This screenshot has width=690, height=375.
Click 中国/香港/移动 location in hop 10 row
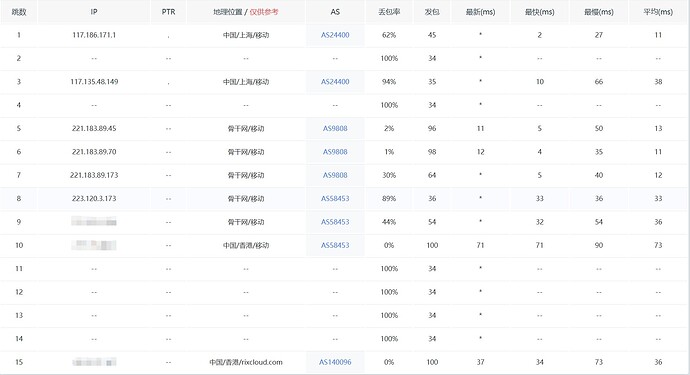click(x=246, y=245)
